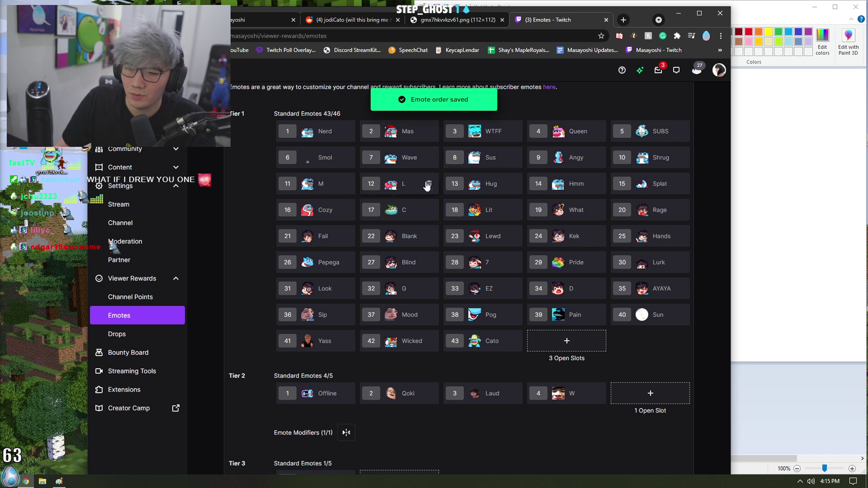Select the Pride emote in slot 29

pos(566,262)
